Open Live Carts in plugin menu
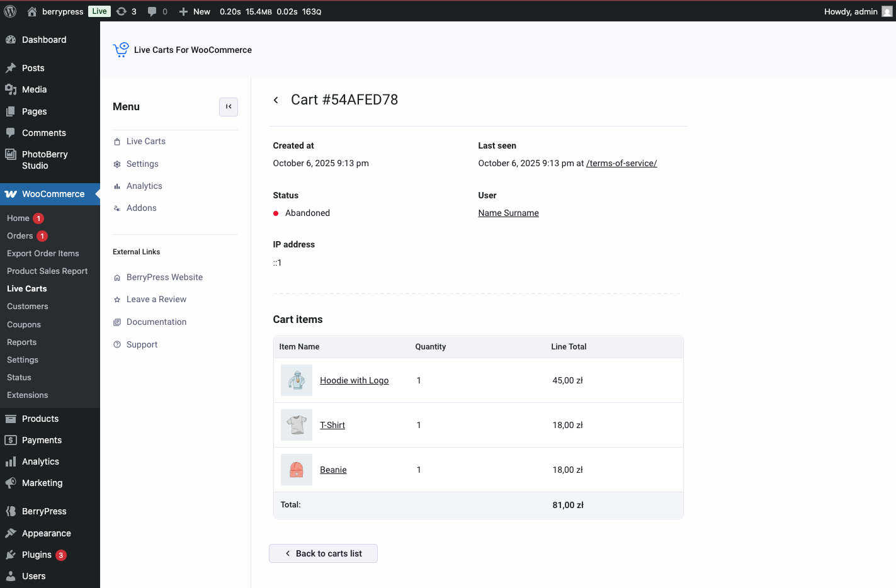The image size is (896, 588). (x=145, y=142)
